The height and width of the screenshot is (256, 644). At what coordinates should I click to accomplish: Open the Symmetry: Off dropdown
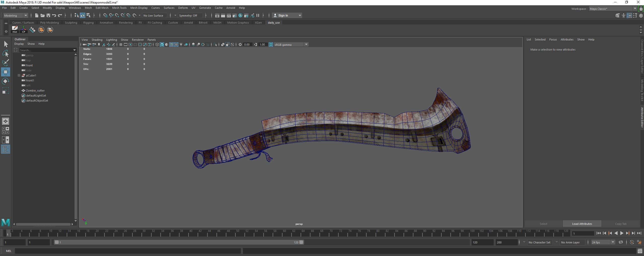tap(191, 15)
